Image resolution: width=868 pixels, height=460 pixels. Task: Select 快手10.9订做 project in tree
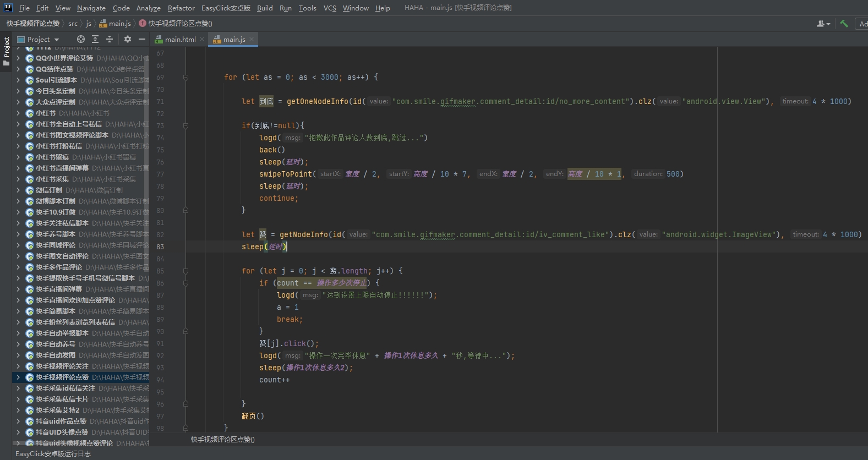(x=56, y=212)
